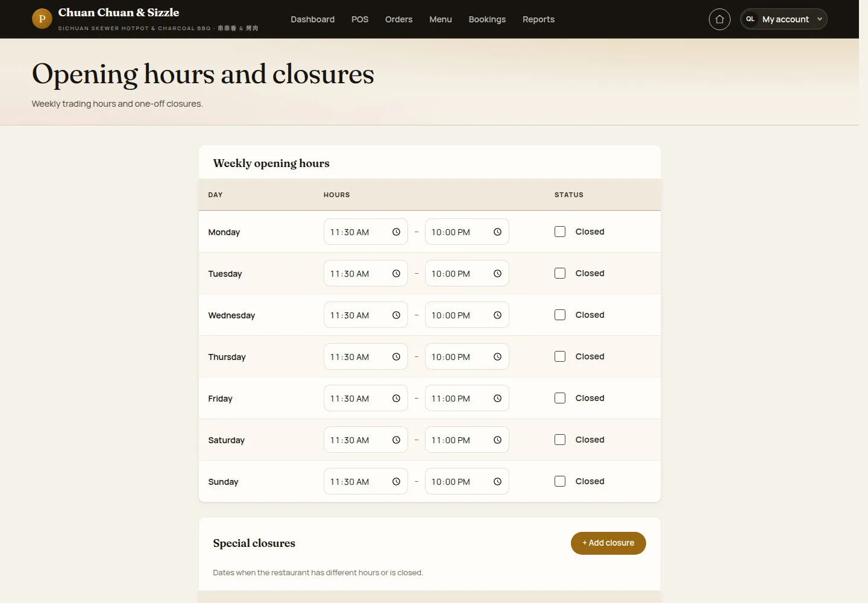This screenshot has width=868, height=603.
Task: Open Wednesday opening time clock picker
Action: pyautogui.click(x=396, y=315)
